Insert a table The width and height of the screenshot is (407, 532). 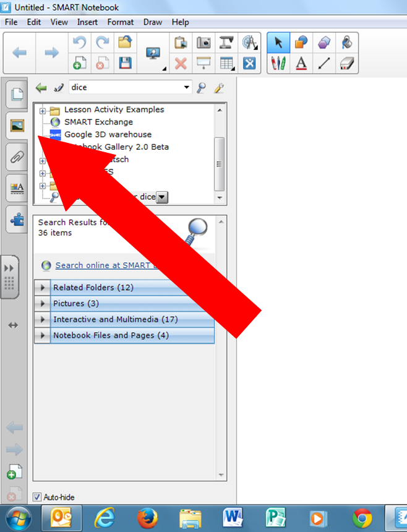(x=226, y=63)
